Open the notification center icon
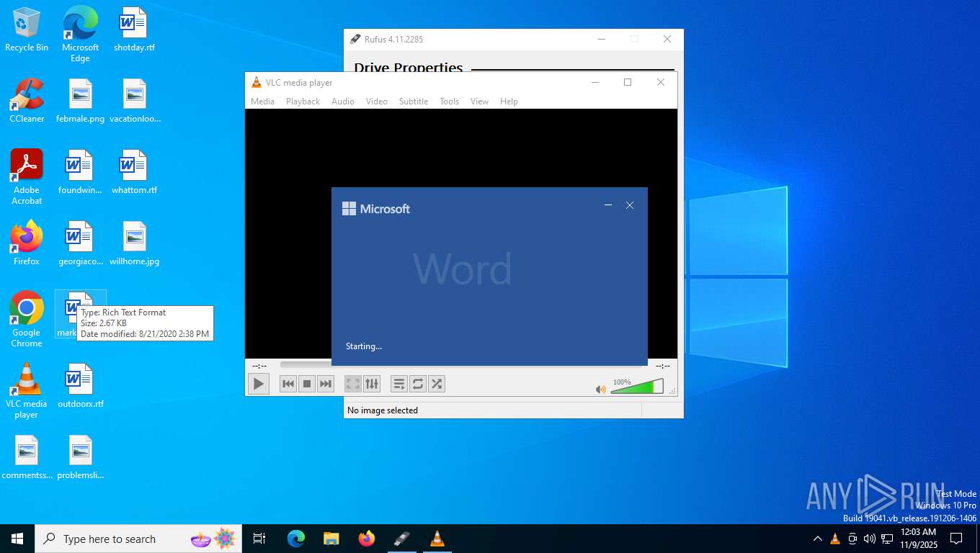Screen dimensions: 980x553 tap(956, 539)
